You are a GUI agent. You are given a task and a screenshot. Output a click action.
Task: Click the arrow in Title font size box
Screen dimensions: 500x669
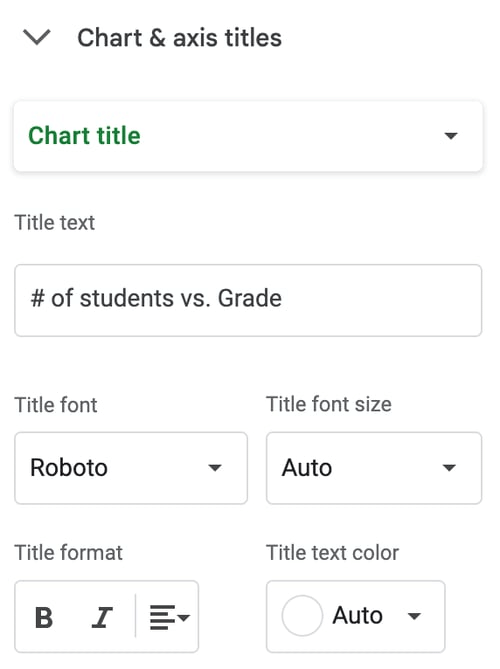[x=449, y=468]
